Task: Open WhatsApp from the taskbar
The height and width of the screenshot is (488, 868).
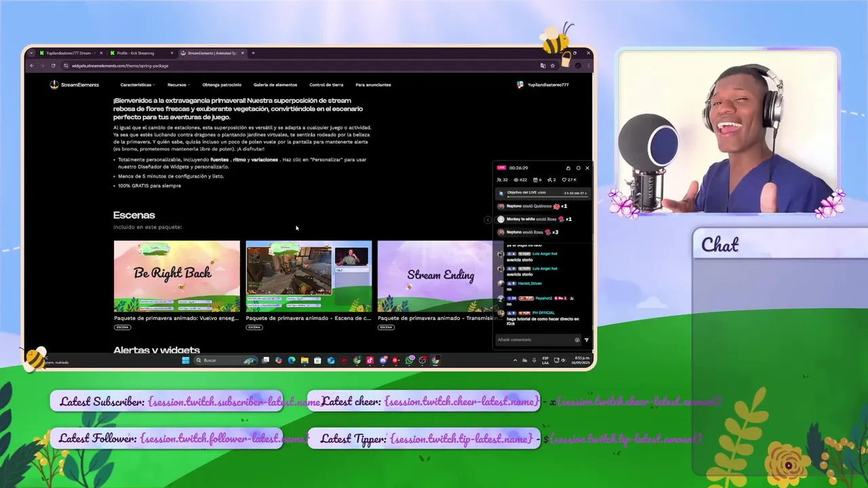Action: 410,361
